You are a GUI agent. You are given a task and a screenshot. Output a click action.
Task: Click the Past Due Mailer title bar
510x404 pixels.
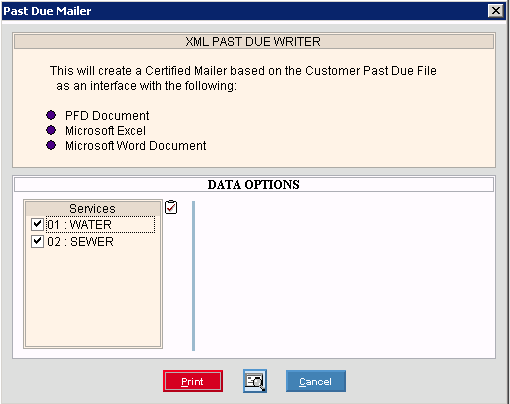[245, 11]
